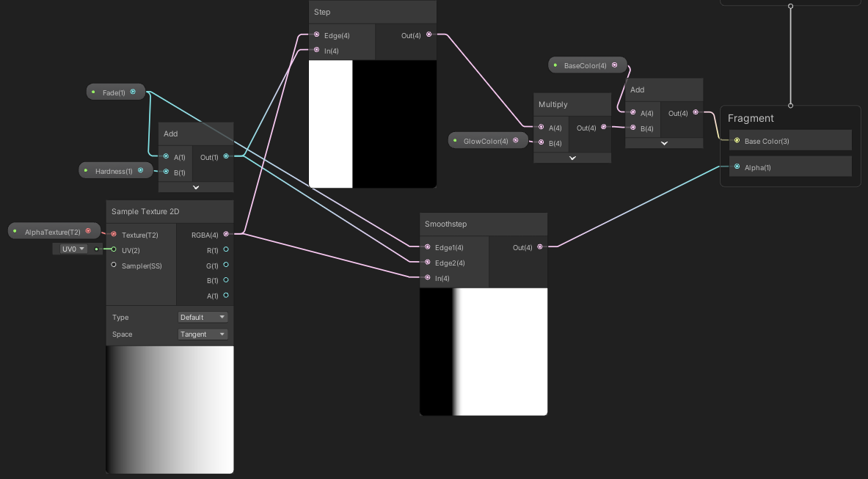Click the Smoothstep In(4) input port
868x479 pixels.
[427, 277]
